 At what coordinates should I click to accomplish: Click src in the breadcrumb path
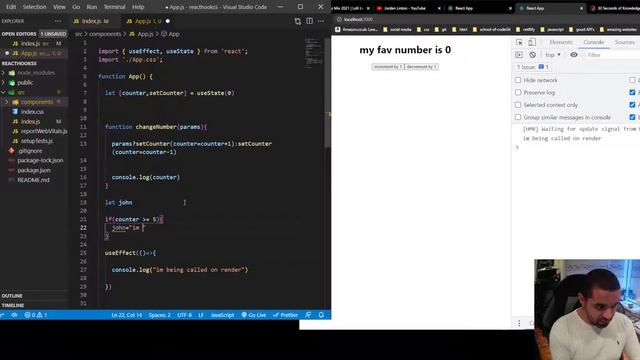tap(78, 34)
